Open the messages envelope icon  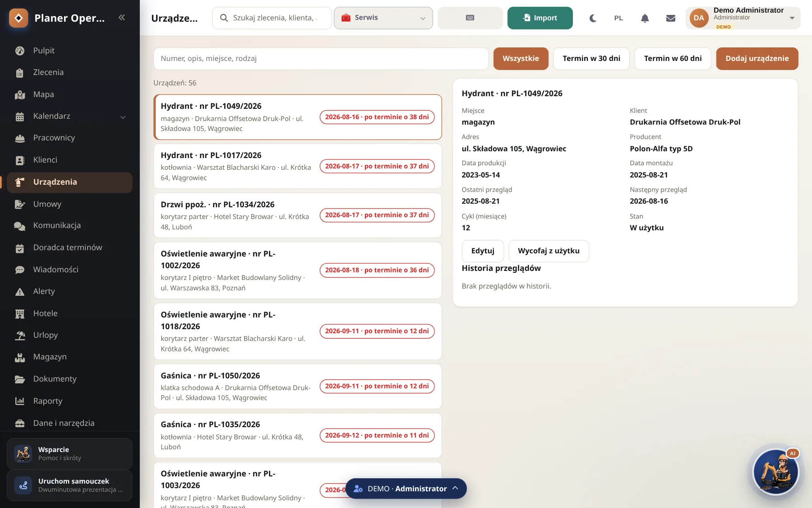tap(671, 18)
